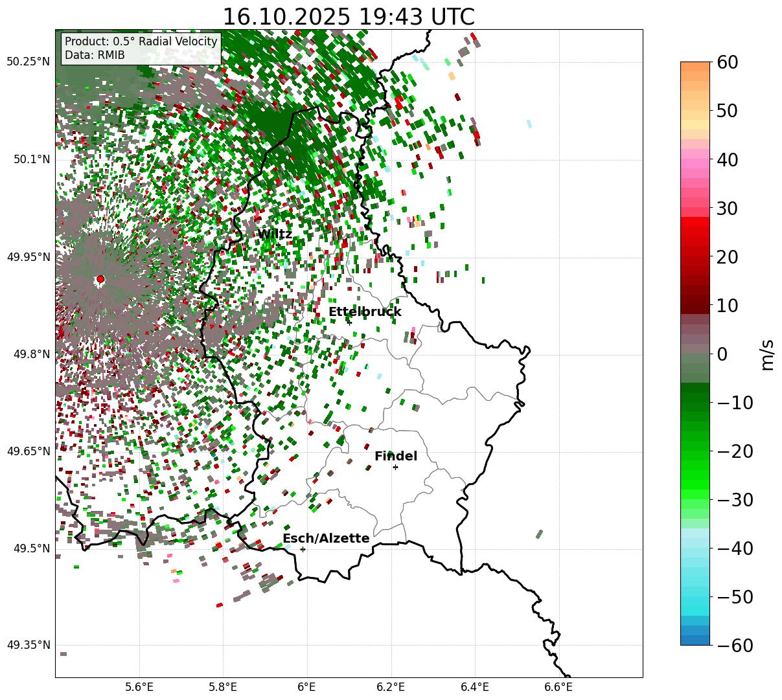The width and height of the screenshot is (782, 700).
Task: Click the Esch/Alzette station cross marker
Action: 303,549
